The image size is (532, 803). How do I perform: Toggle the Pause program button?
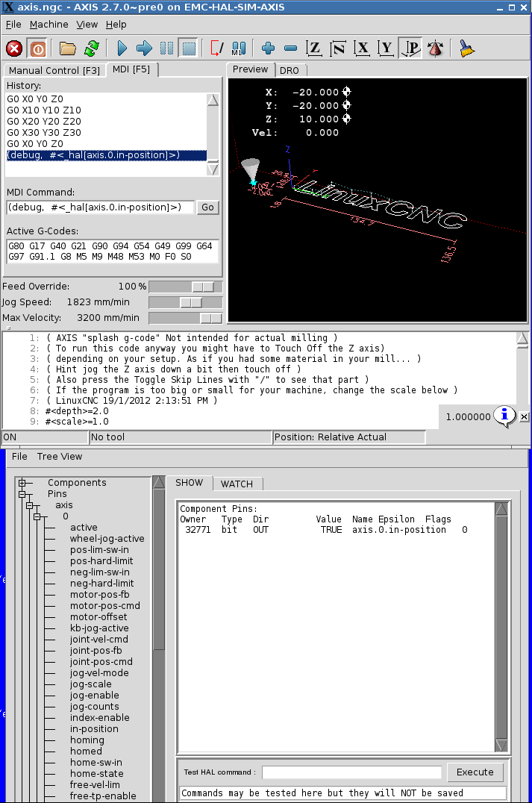167,49
